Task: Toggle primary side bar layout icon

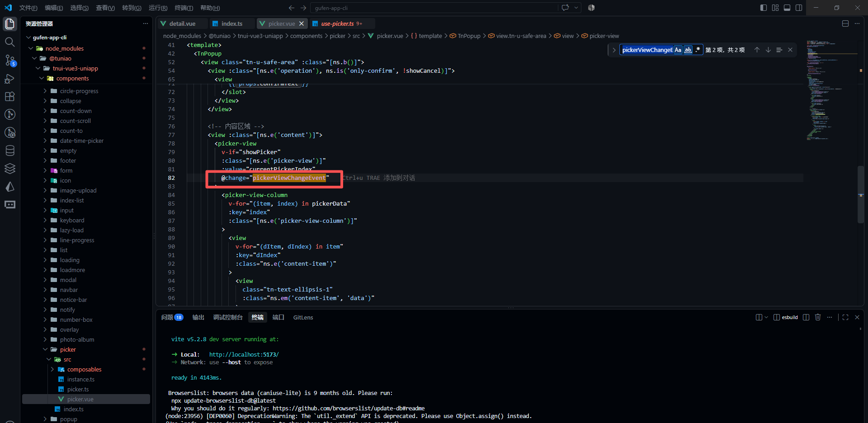Action: (764, 8)
